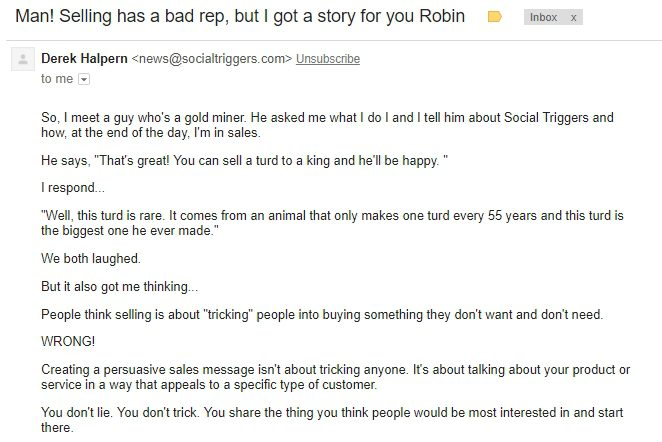Screen dimensions: 662x442
Task: Click the sender name Derek Halpern
Action: pos(84,59)
